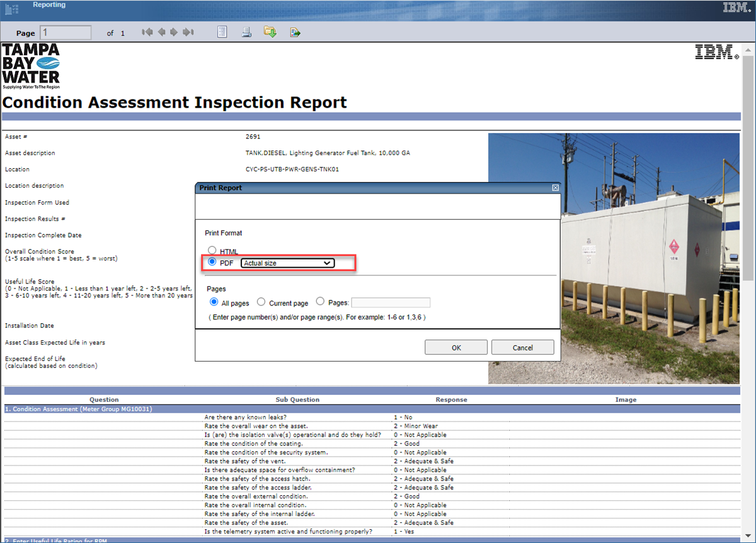
Task: Advance to the next page
Action: tap(175, 31)
